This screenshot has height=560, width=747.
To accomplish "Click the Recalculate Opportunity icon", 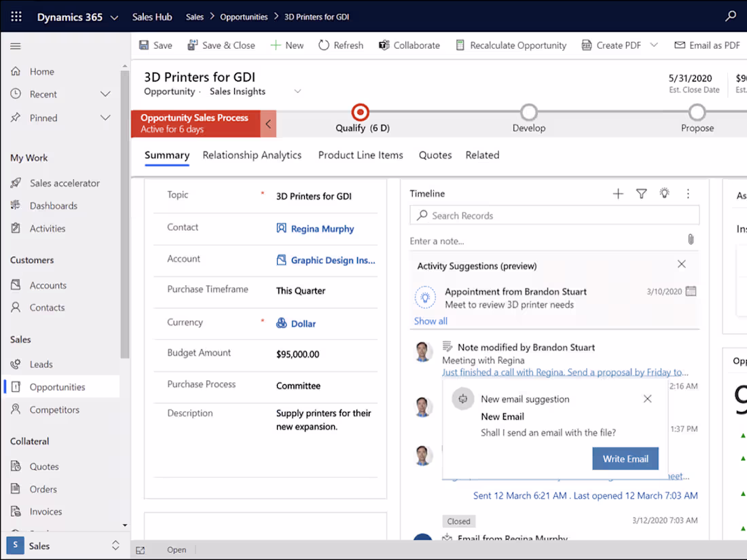I will pyautogui.click(x=460, y=45).
